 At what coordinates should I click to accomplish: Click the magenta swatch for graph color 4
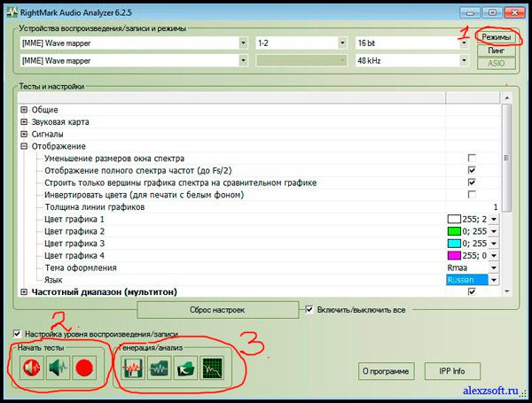pos(454,256)
